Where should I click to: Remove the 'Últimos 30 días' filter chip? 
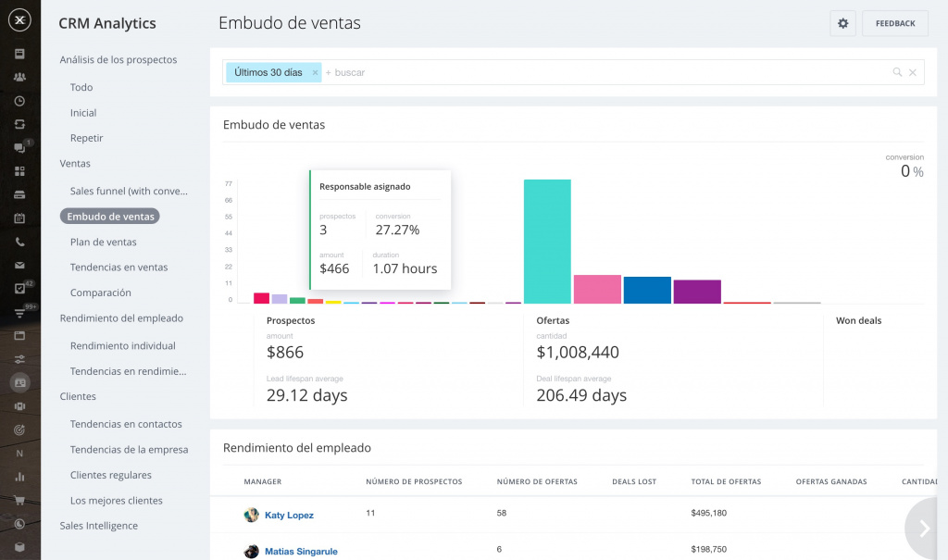pos(315,72)
